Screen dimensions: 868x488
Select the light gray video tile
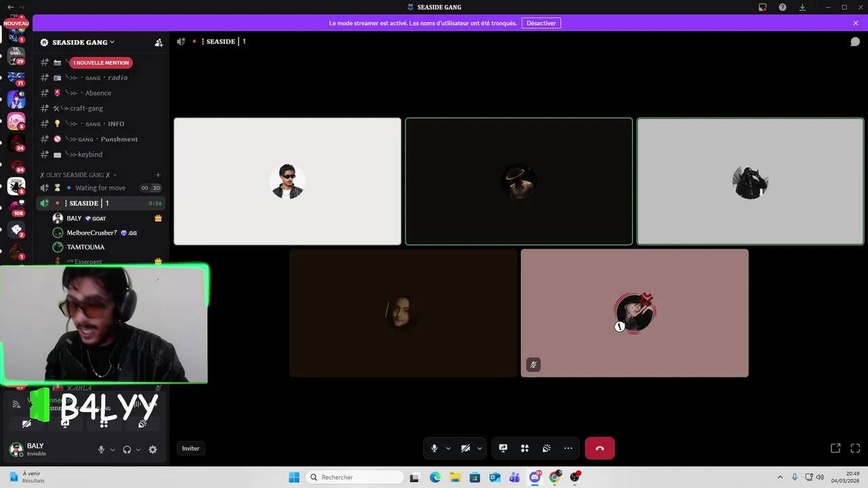coord(750,182)
